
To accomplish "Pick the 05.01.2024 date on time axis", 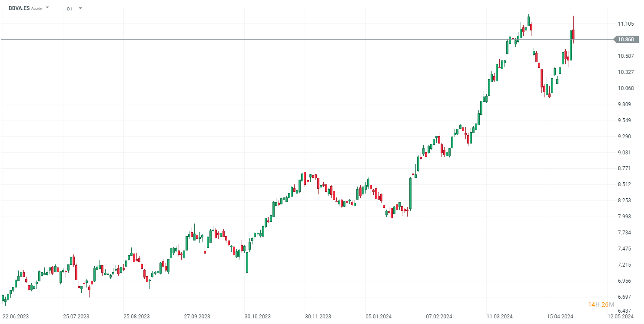I will pos(378,317).
